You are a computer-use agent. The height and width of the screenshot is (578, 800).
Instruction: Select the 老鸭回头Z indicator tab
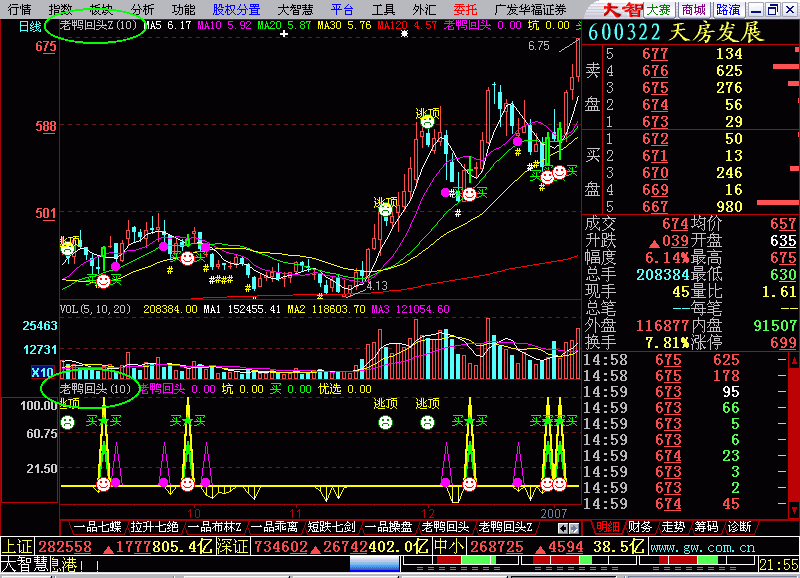tap(505, 527)
